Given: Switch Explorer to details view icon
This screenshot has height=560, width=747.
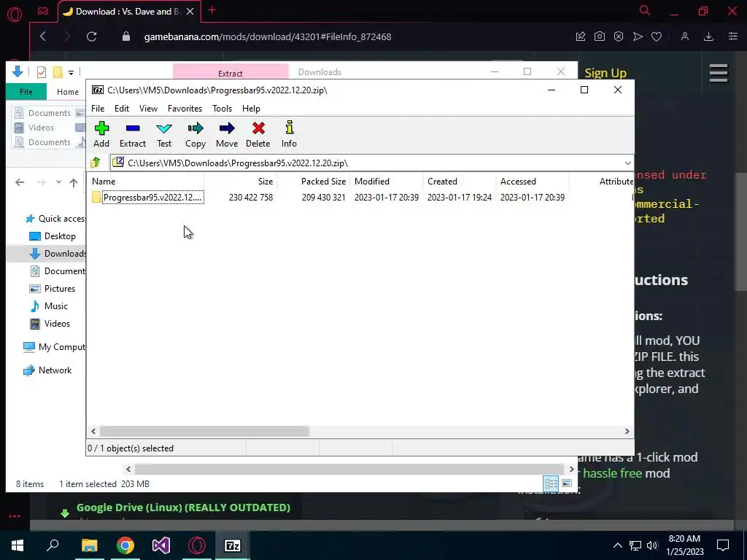Looking at the screenshot, I should click(551, 484).
